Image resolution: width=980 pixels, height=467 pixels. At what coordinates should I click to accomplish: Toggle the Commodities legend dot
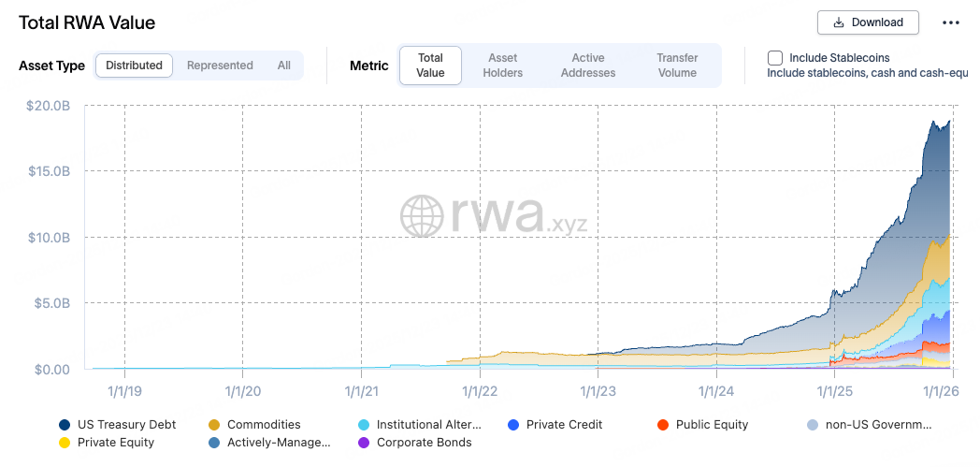214,425
